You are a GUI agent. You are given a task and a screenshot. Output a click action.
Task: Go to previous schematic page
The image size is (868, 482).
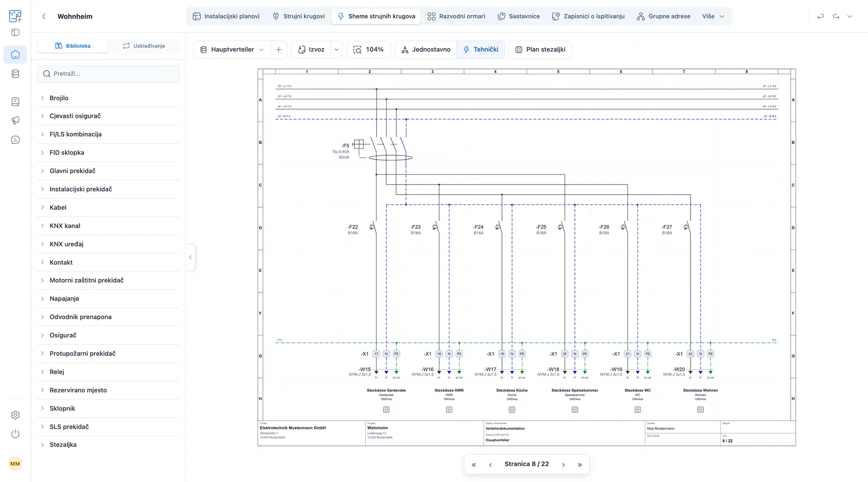tap(490, 465)
